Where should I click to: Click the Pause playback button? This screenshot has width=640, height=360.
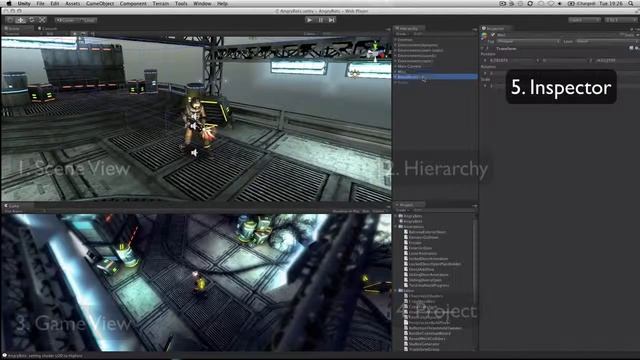pos(320,20)
